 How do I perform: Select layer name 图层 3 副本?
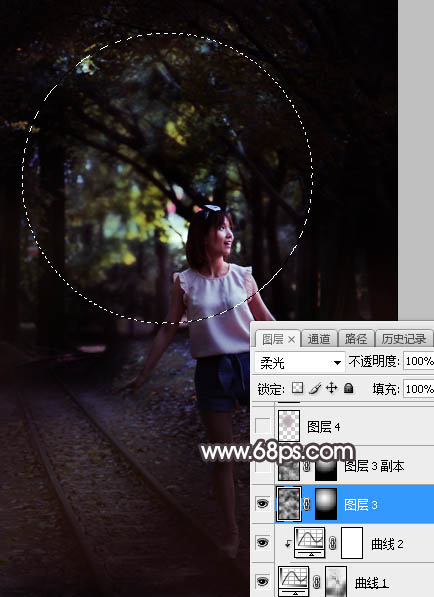coord(374,466)
